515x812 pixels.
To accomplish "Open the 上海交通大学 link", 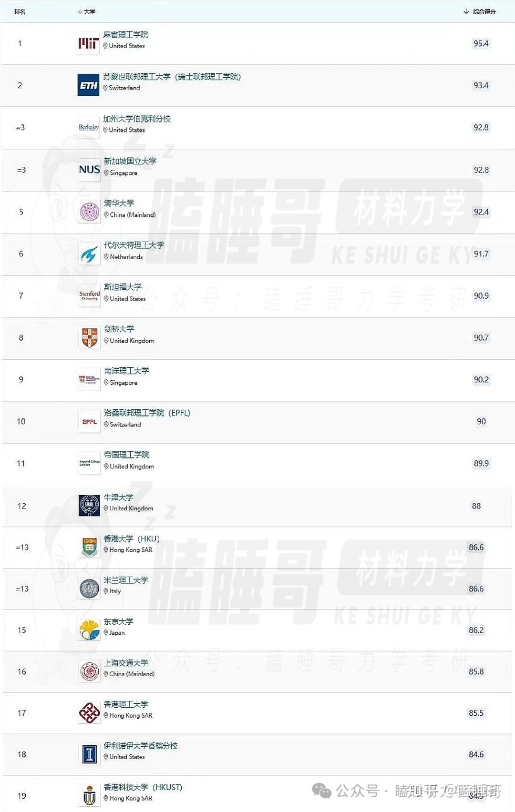I will 126,663.
